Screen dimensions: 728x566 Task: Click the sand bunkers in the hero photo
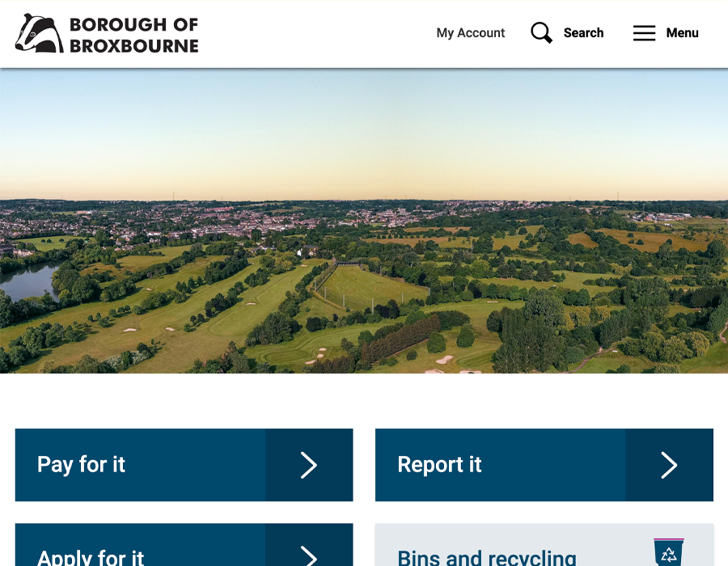pyautogui.click(x=317, y=353)
